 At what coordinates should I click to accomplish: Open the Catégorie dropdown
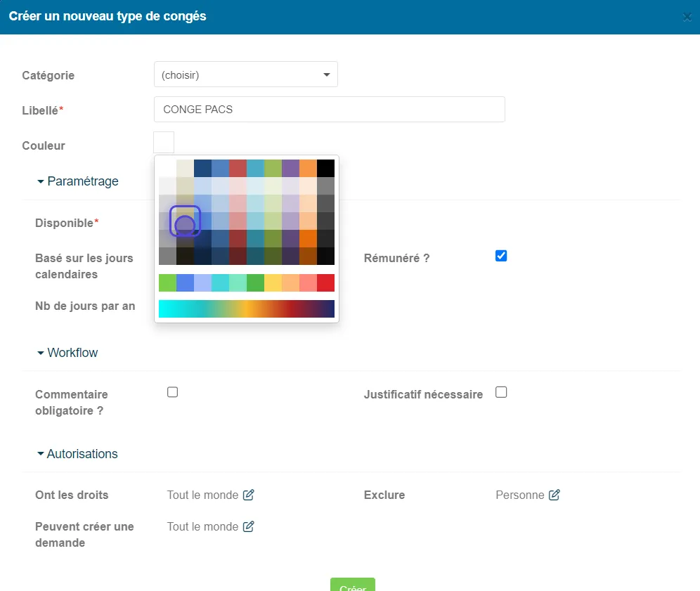[x=245, y=74]
